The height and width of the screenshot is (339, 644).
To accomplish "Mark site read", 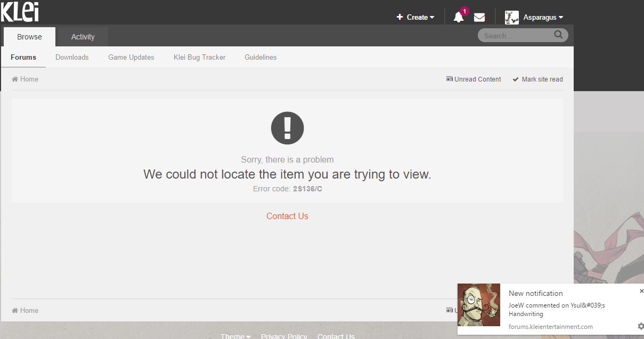I will 538,79.
